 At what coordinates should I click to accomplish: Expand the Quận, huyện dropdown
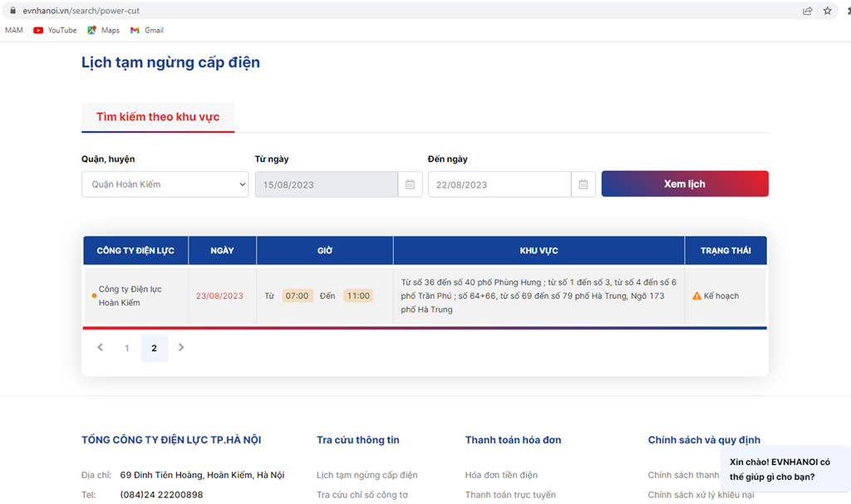tap(165, 184)
